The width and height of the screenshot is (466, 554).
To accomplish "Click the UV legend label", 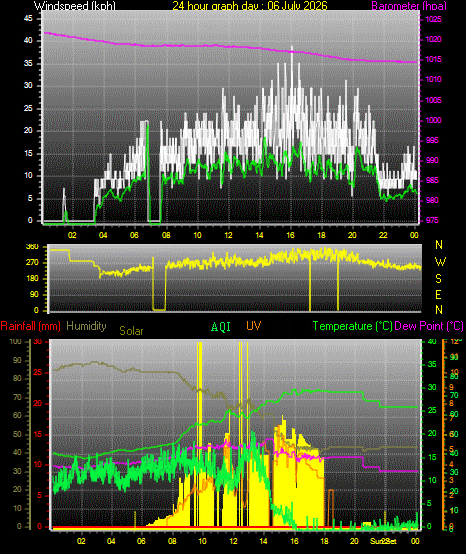I will coord(254,326).
